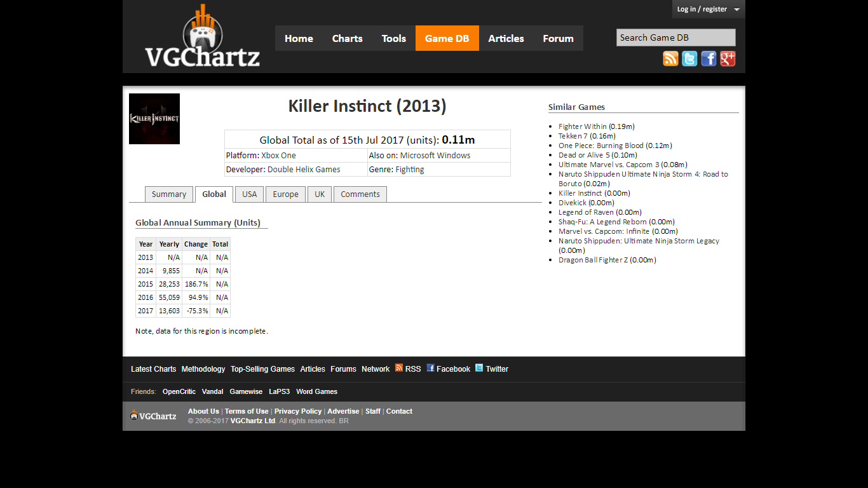Select the Game DB menu item
Screen dimensions: 868x488
(447, 38)
